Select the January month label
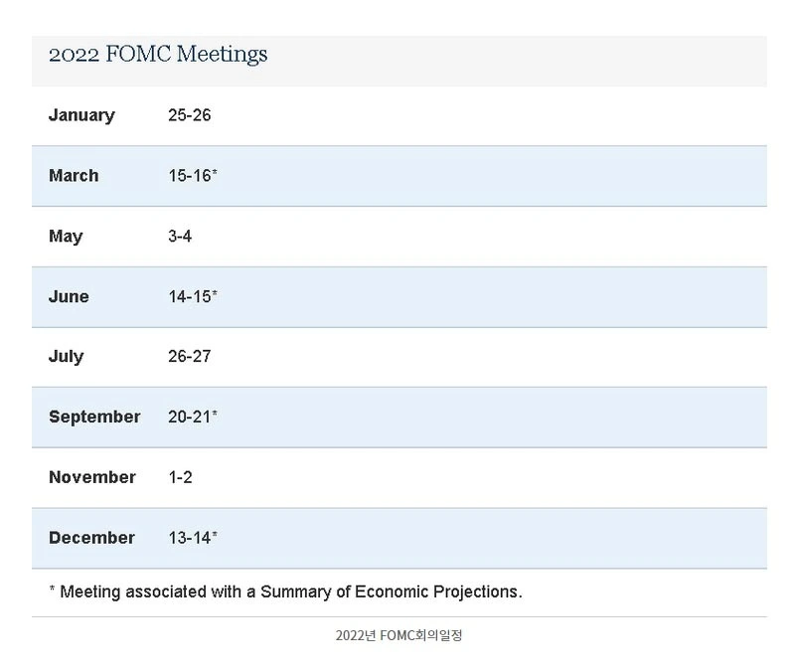Image resolution: width=795 pixels, height=672 pixels. click(81, 115)
